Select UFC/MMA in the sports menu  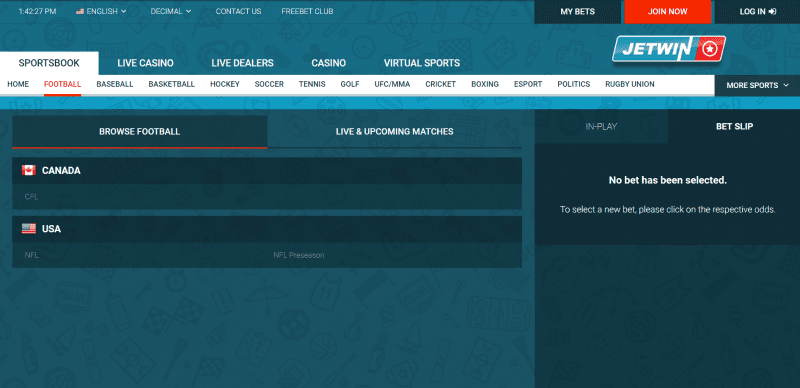pyautogui.click(x=392, y=84)
